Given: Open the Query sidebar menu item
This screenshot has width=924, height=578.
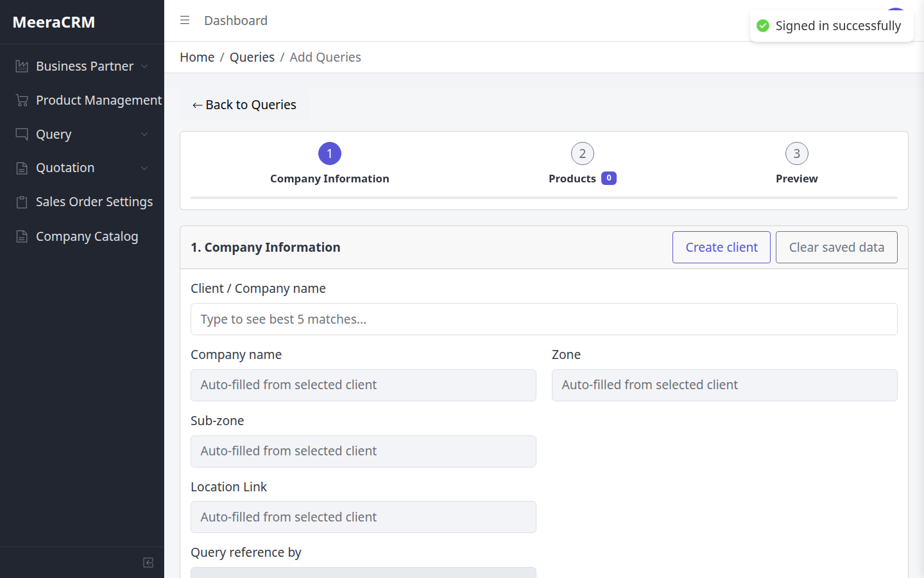Looking at the screenshot, I should tap(82, 134).
